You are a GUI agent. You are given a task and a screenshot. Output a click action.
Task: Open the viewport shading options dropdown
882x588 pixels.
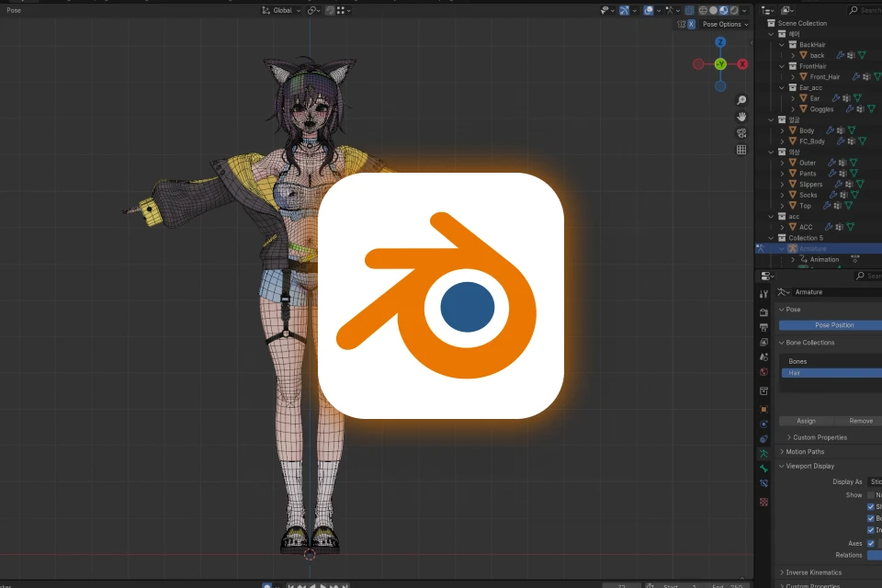tap(744, 10)
